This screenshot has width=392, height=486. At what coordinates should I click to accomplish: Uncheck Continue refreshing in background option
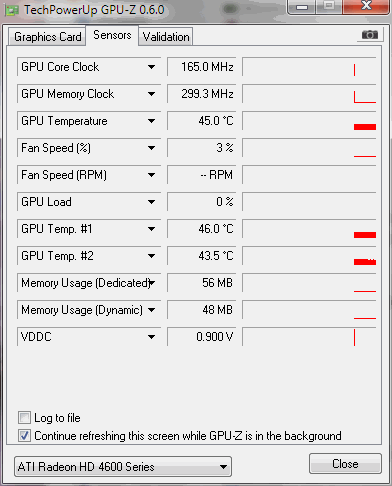(x=24, y=436)
